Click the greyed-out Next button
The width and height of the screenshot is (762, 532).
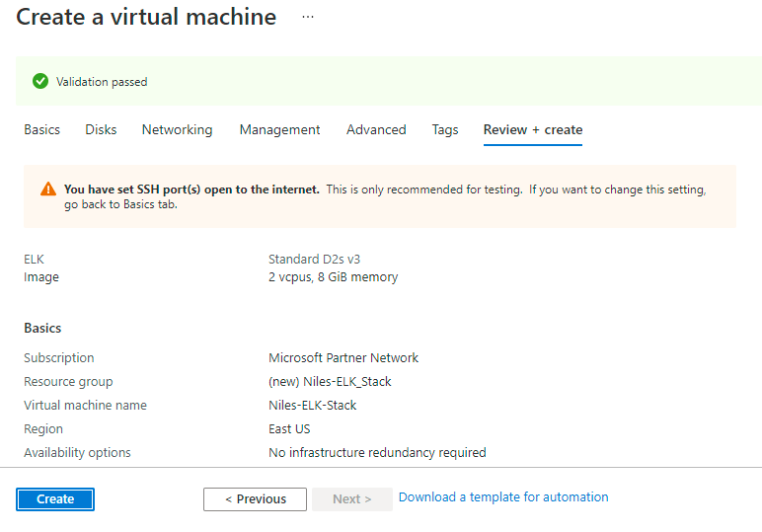[351, 499]
